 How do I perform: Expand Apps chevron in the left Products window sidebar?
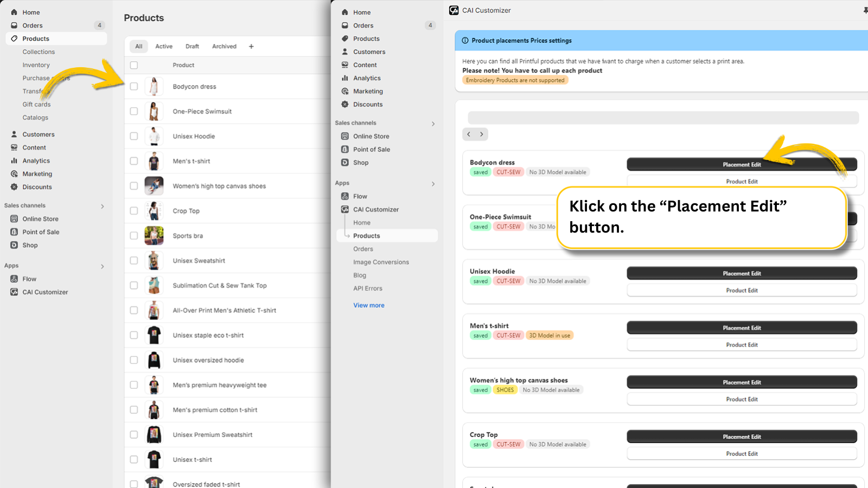click(103, 266)
